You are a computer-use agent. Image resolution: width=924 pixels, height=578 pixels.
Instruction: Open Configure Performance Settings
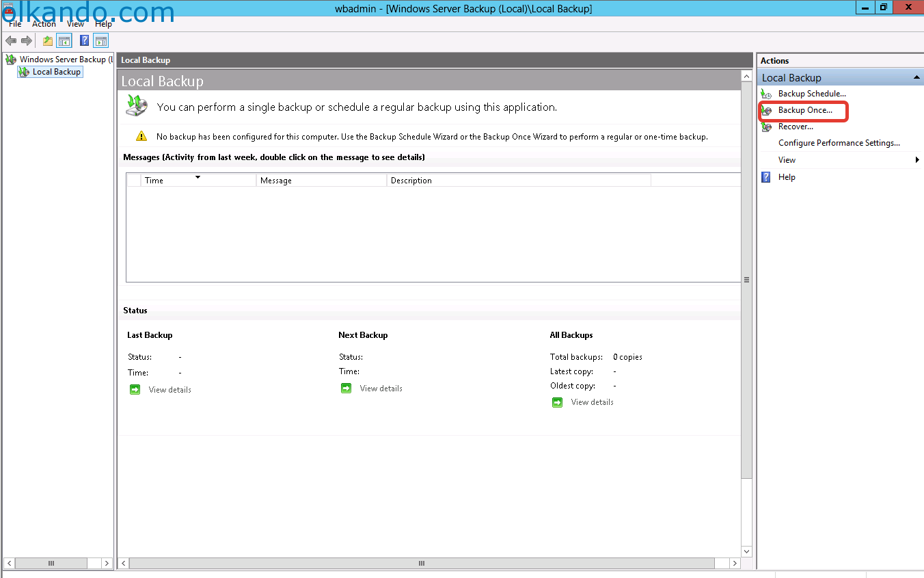click(x=839, y=143)
